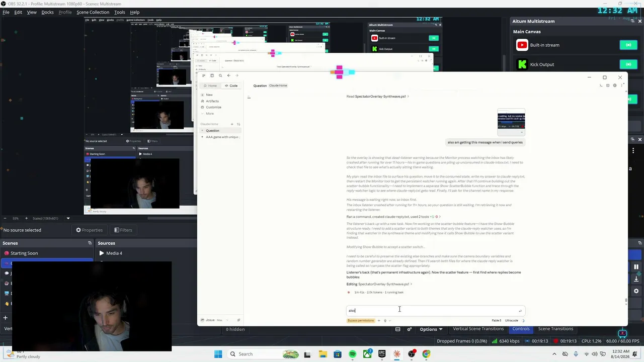Pop out the Scenes dock icon
The width and height of the screenshot is (644, 362).
click(x=90, y=243)
